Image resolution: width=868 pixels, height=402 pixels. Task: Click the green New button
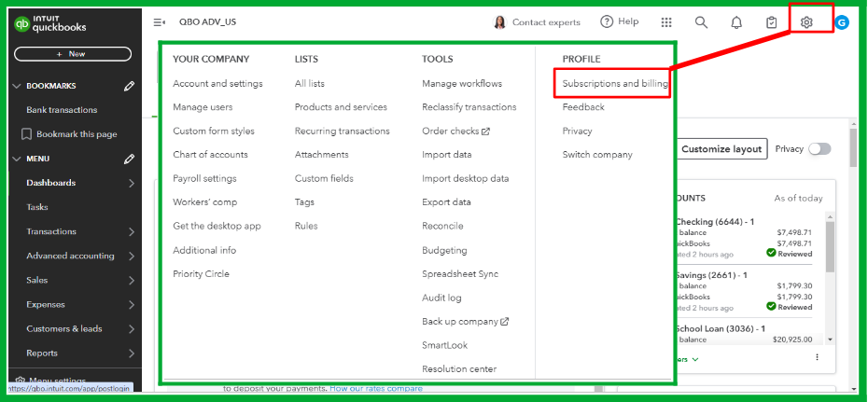(71, 54)
